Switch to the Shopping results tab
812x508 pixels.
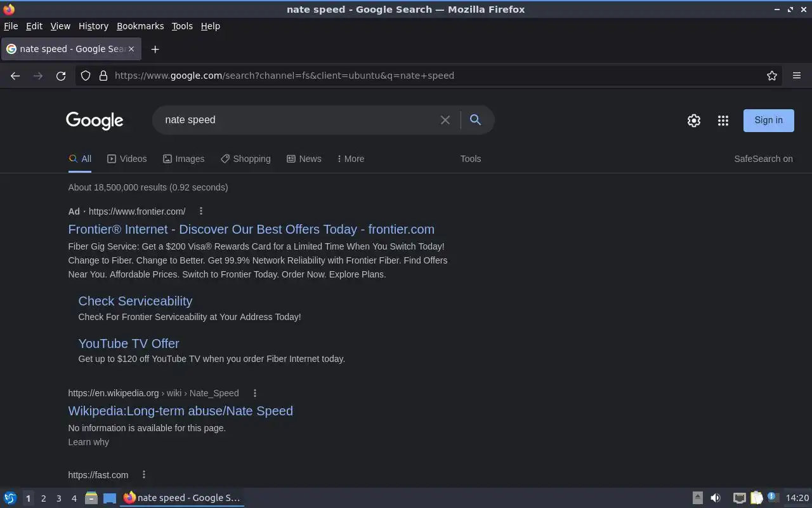[246, 159]
